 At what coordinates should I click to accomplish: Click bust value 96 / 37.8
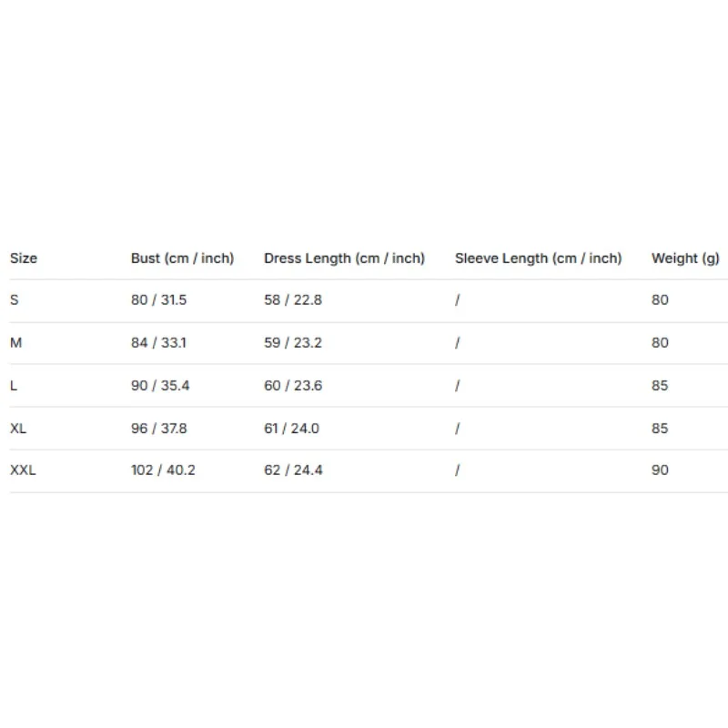(158, 428)
